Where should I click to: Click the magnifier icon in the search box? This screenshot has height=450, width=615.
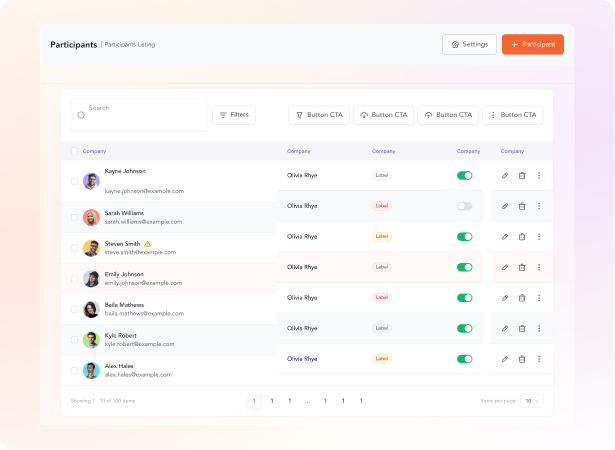click(81, 115)
